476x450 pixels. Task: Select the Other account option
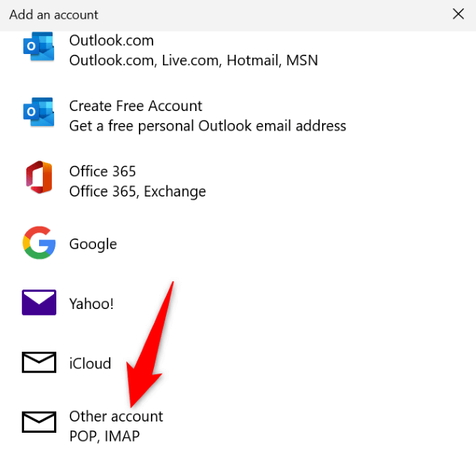(116, 416)
